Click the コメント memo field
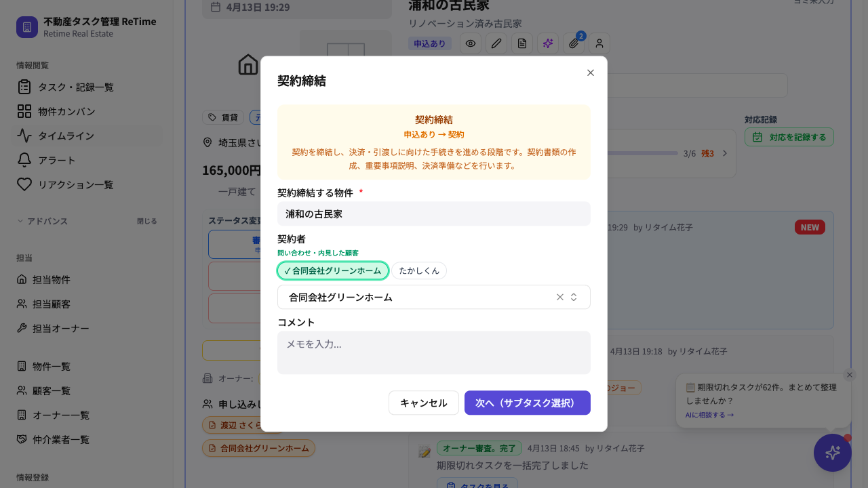The width and height of the screenshot is (868, 488). pos(434,352)
